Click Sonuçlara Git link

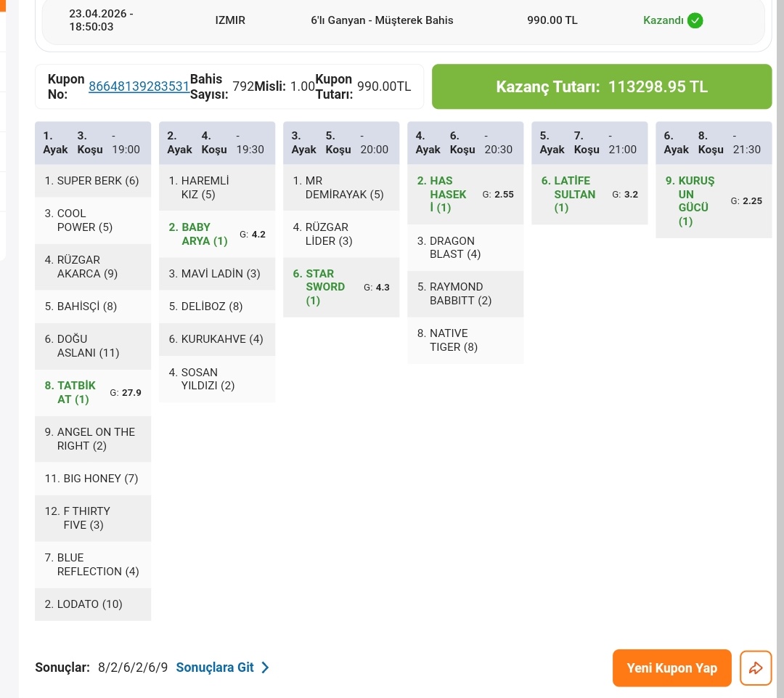click(215, 667)
